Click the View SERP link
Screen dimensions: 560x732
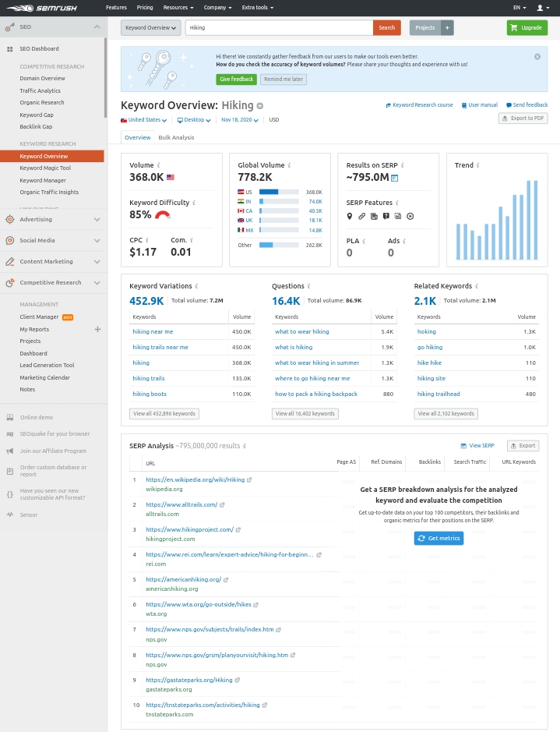[x=477, y=446]
